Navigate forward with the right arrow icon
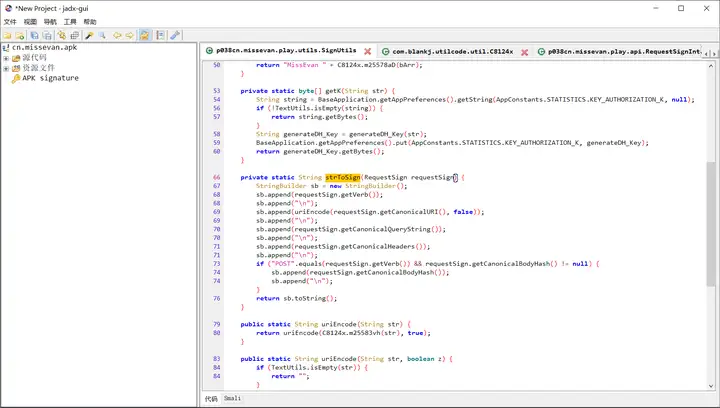Image resolution: width=720 pixels, height=408 pixels. (129, 35)
